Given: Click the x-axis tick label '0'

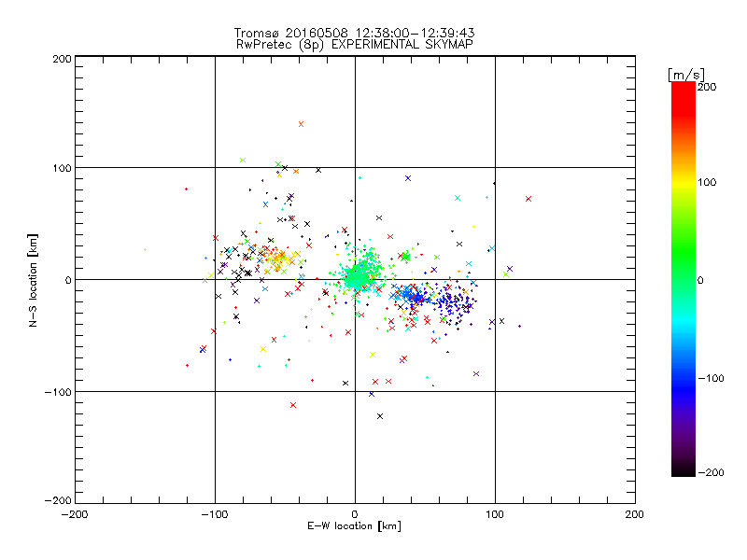Looking at the screenshot, I should [355, 514].
